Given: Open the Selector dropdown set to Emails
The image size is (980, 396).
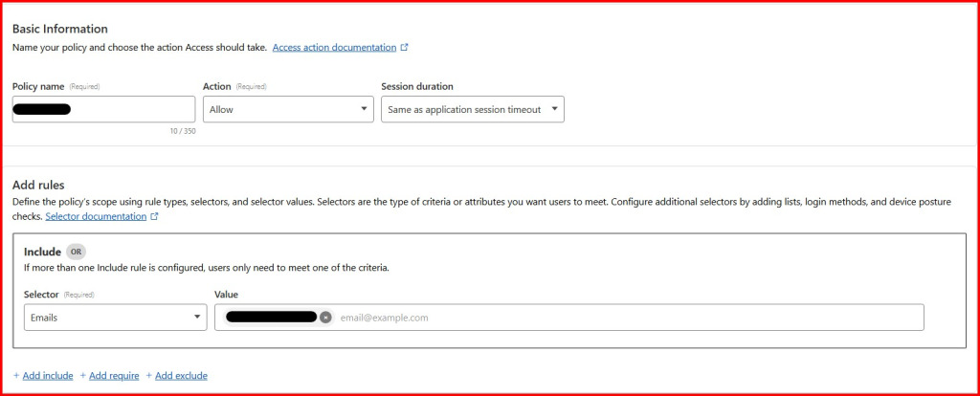Looking at the screenshot, I should tap(115, 318).
